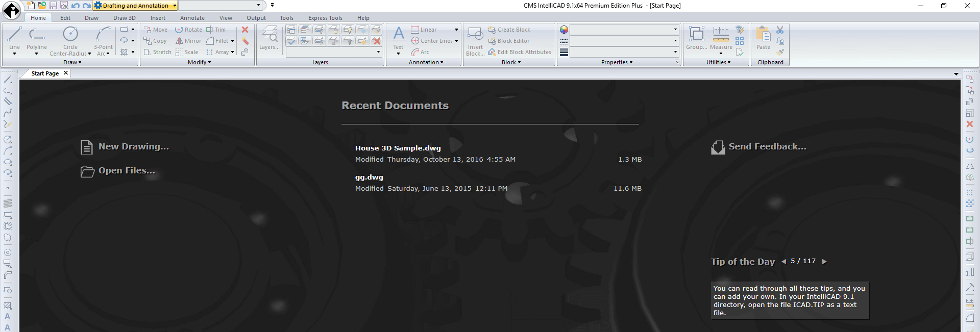The width and height of the screenshot is (980, 332).
Task: Open the Edit ribbon tab
Action: [65, 18]
